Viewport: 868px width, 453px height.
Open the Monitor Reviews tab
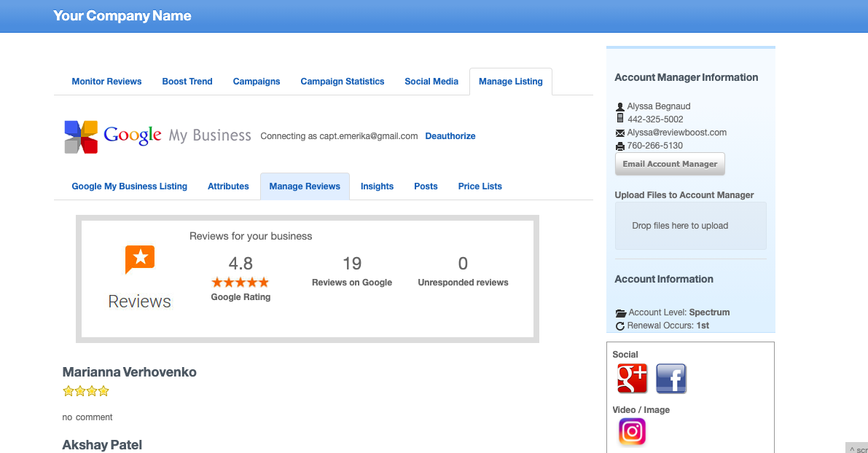(x=107, y=82)
